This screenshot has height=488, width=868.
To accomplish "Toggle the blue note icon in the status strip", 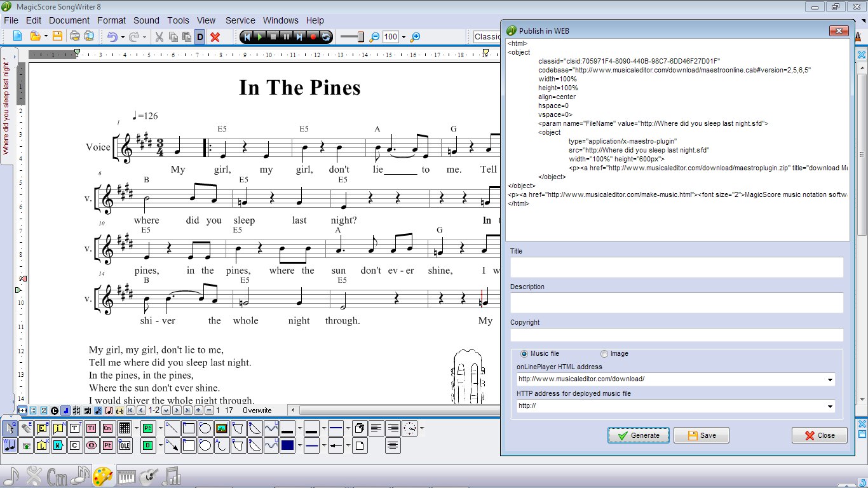I will point(65,410).
